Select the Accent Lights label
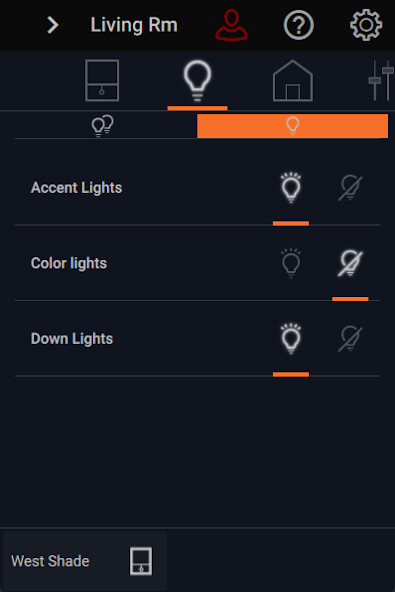 [76, 188]
